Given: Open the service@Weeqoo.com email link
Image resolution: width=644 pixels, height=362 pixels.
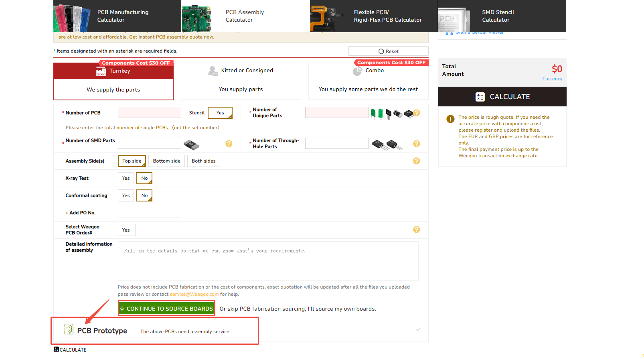Looking at the screenshot, I should pyautogui.click(x=194, y=294).
